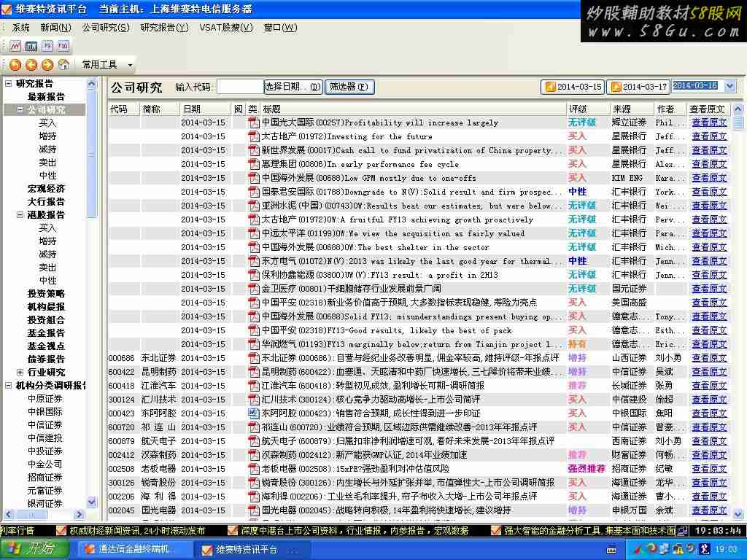Open PDF icon for 中国光大国际 (00257) report

254,122
